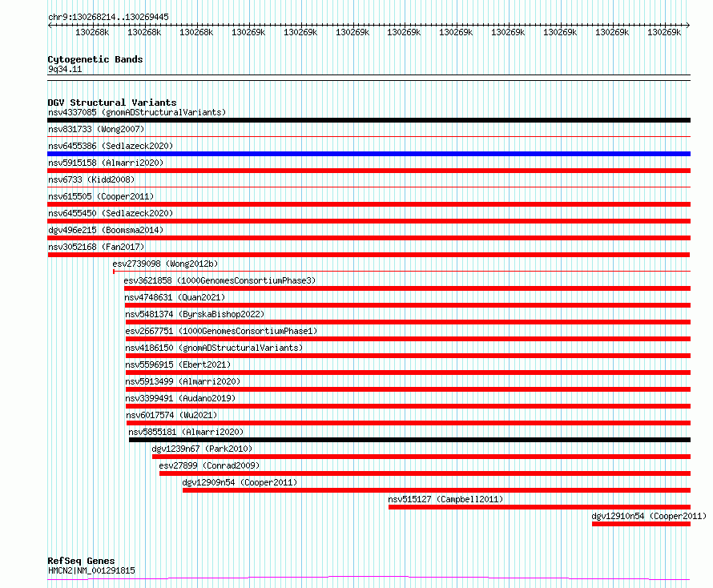Select the DGV Structural Variants track title

112,103
